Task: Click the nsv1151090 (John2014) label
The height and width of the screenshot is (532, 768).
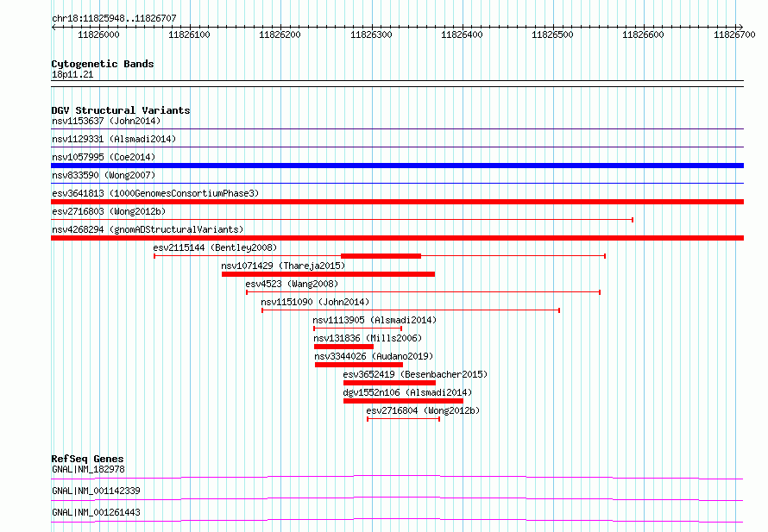Action: (x=315, y=302)
